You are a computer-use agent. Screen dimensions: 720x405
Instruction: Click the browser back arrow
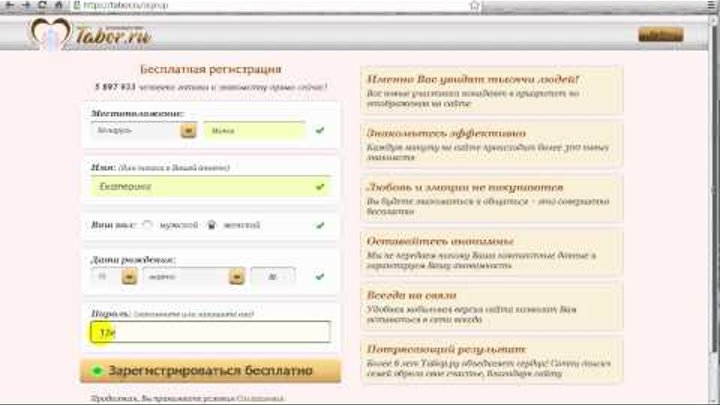8,4
